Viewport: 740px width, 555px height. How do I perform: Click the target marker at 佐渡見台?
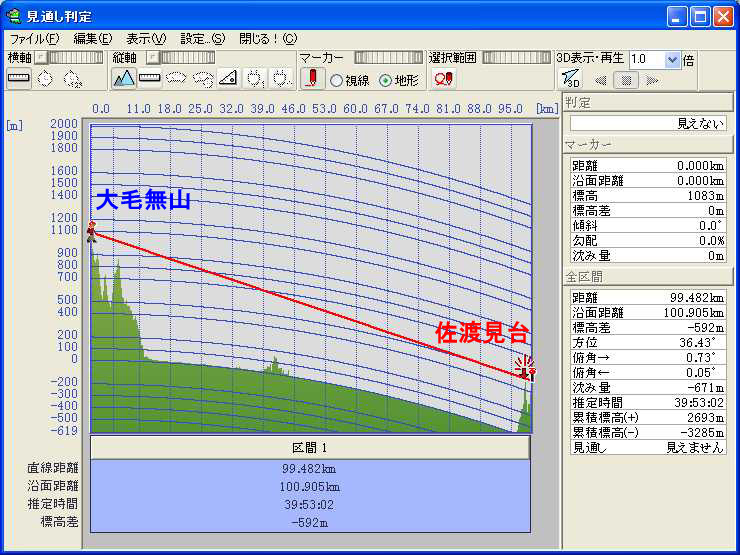(526, 369)
